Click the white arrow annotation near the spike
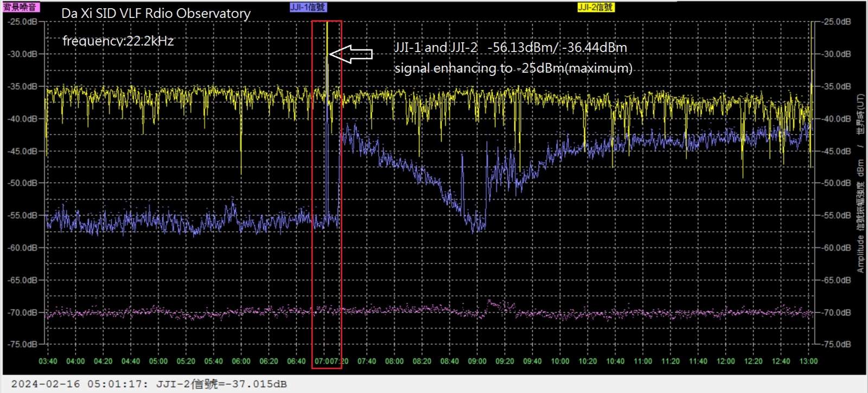The height and width of the screenshot is (393, 868). pos(351,54)
